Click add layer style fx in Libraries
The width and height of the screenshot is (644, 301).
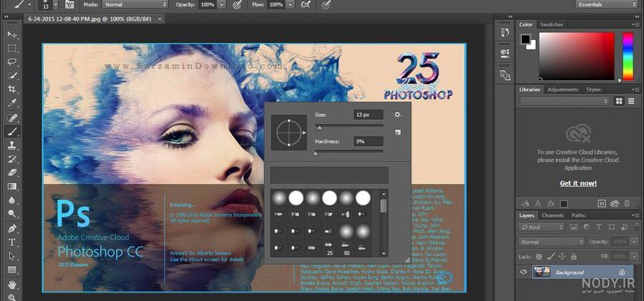click(x=551, y=204)
